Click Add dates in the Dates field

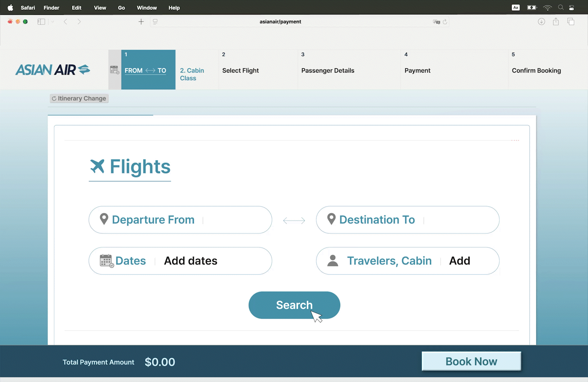191,261
